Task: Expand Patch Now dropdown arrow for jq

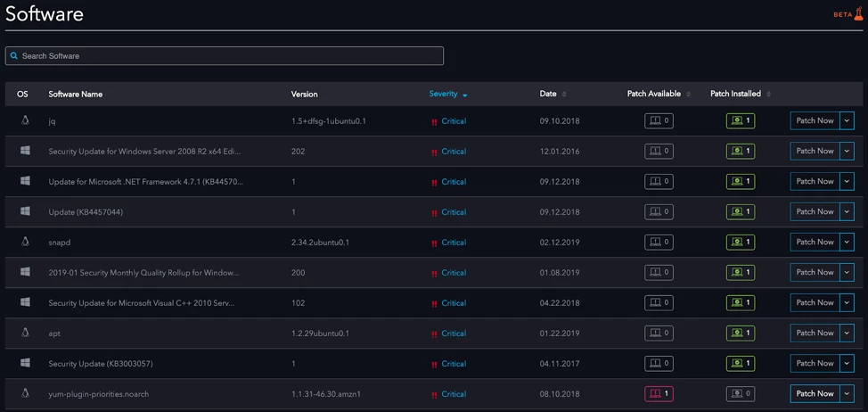Action: pos(847,120)
